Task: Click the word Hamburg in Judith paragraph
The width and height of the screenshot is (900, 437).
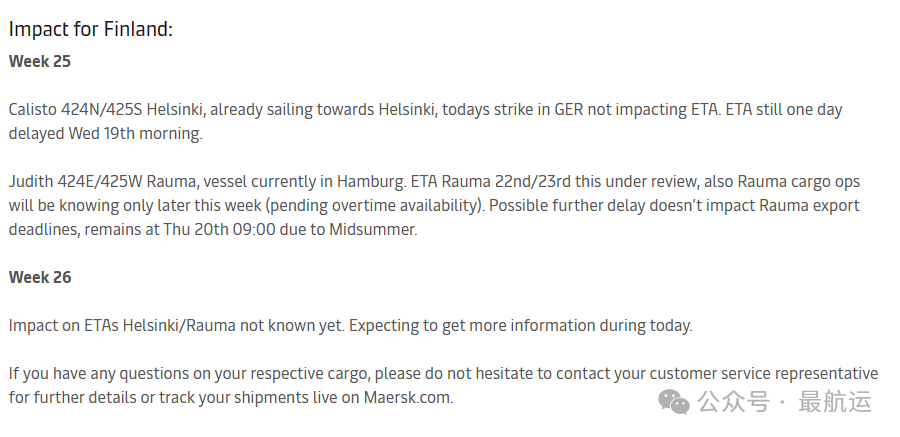Action: (371, 181)
